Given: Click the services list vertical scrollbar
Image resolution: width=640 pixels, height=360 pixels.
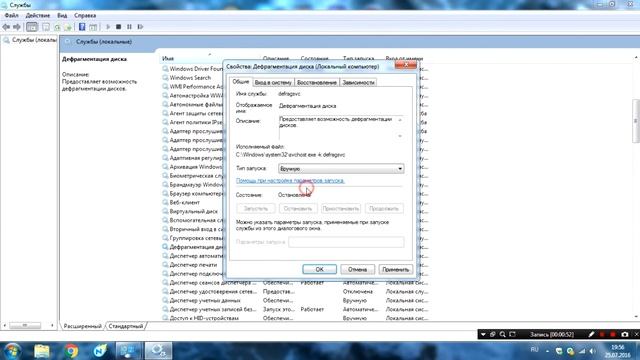Looking at the screenshot, I should pos(636,121).
